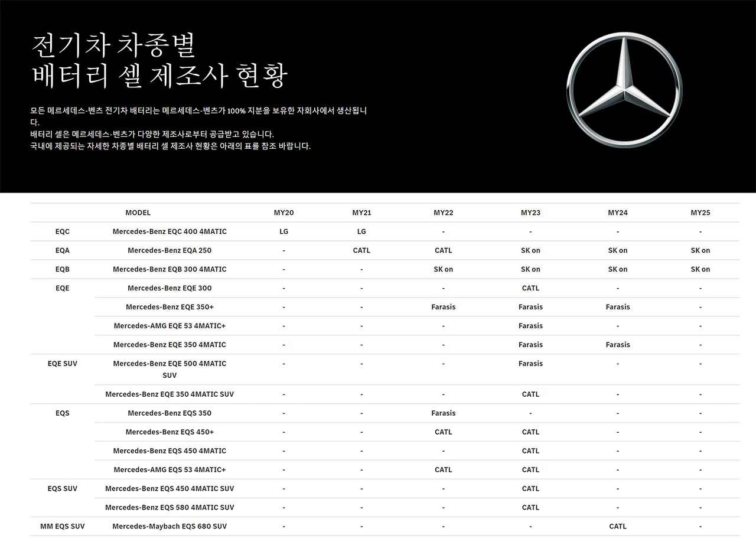Click LG in MY20 for EQC 400
The height and width of the screenshot is (542, 756).
(283, 231)
